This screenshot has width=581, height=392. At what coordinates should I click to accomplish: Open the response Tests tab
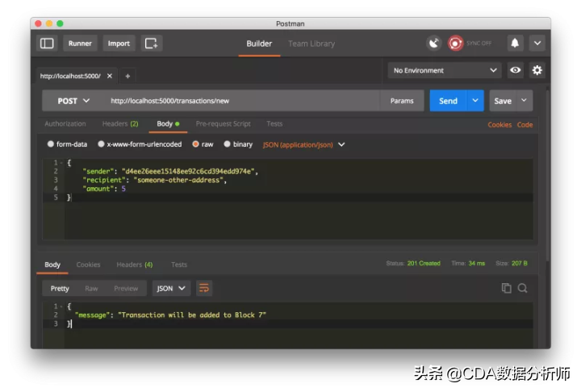pyautogui.click(x=179, y=265)
